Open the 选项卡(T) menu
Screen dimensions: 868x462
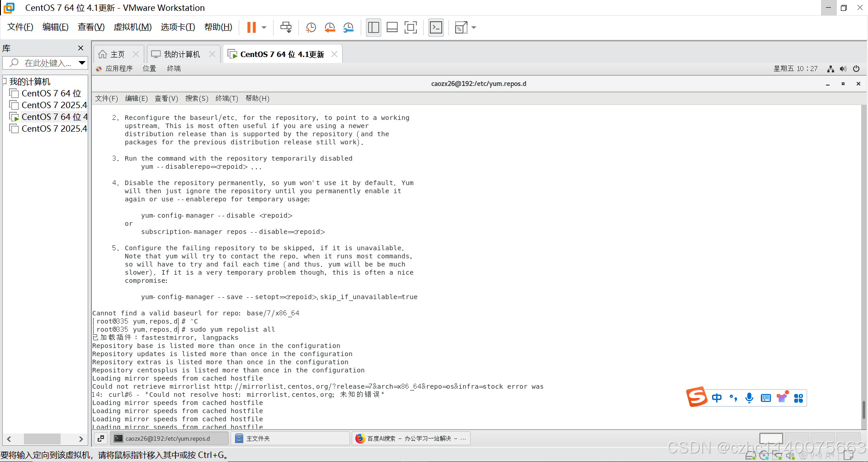pyautogui.click(x=178, y=27)
